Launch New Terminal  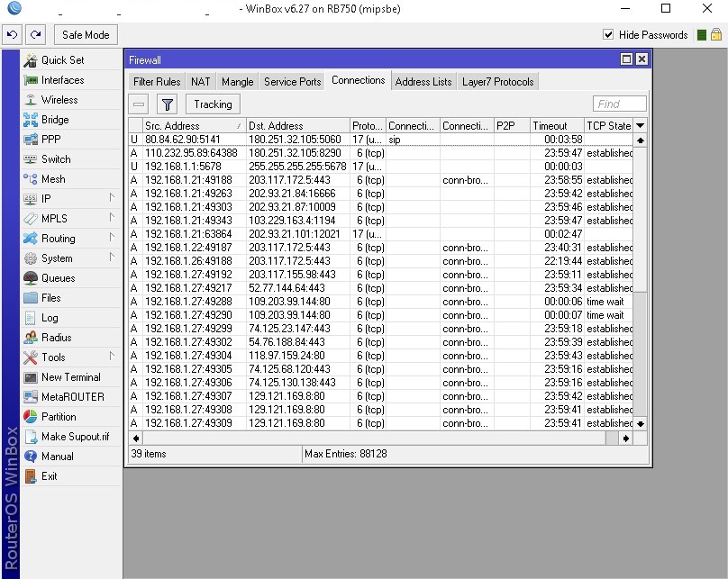pyautogui.click(x=70, y=377)
